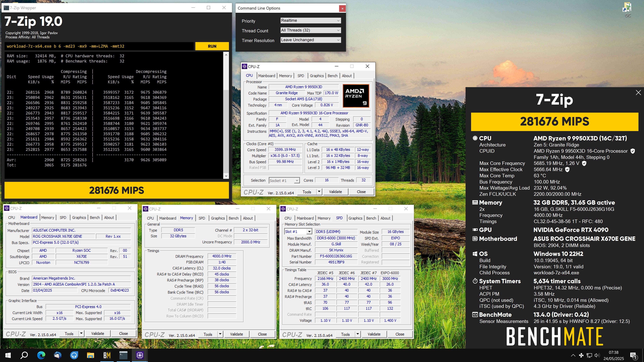Open the notification center icon
The width and height of the screenshot is (644, 362).
click(x=633, y=355)
